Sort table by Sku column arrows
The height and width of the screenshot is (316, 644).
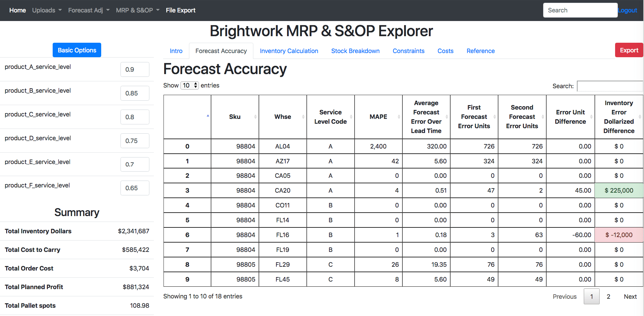pos(255,117)
